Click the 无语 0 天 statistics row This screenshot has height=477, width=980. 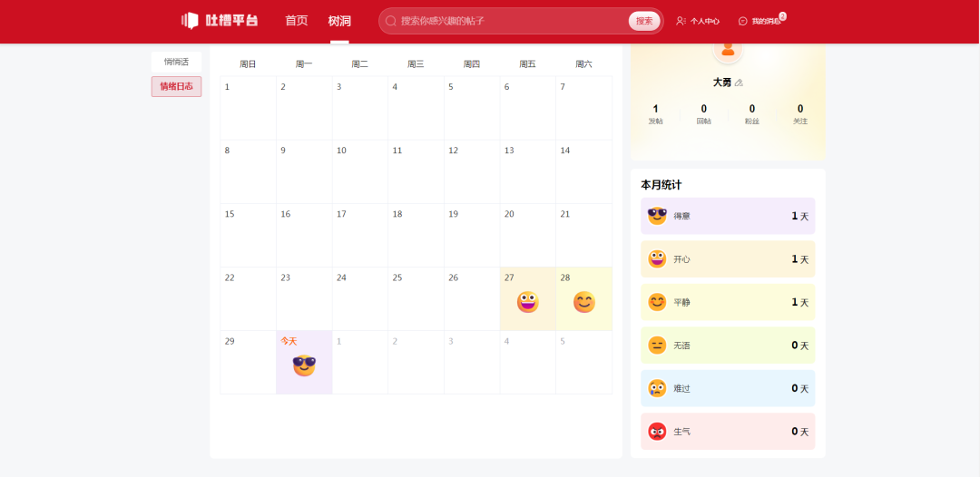coord(728,346)
